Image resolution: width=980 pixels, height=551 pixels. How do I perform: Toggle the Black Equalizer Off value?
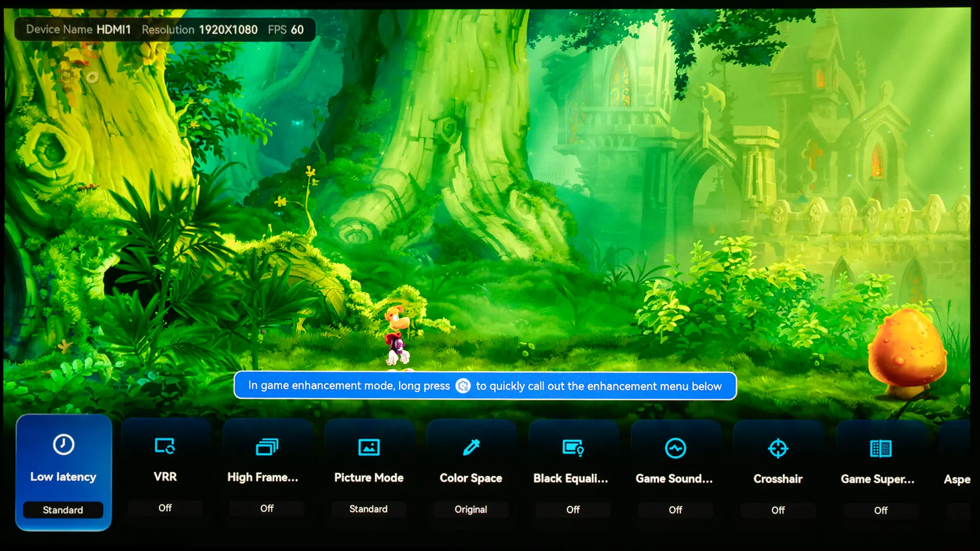coord(573,510)
